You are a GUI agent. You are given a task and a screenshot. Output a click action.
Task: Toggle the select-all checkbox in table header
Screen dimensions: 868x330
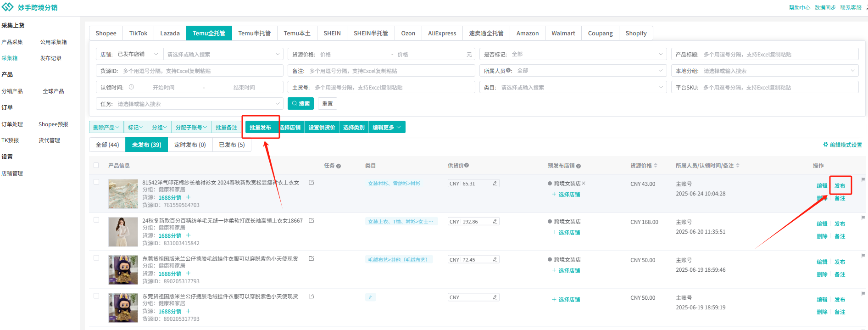point(96,165)
